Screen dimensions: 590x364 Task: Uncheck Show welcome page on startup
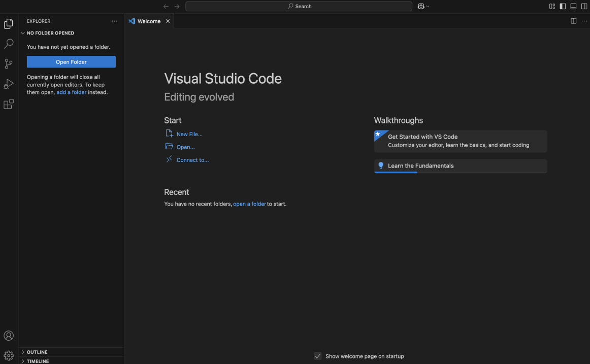[317, 356]
